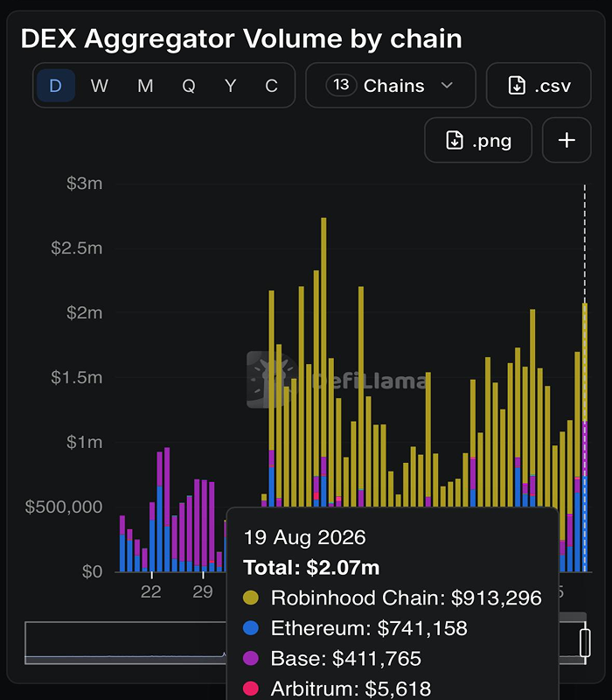This screenshot has width=612, height=700.
Task: Switch to quarterly Q interval
Action: 189,85
